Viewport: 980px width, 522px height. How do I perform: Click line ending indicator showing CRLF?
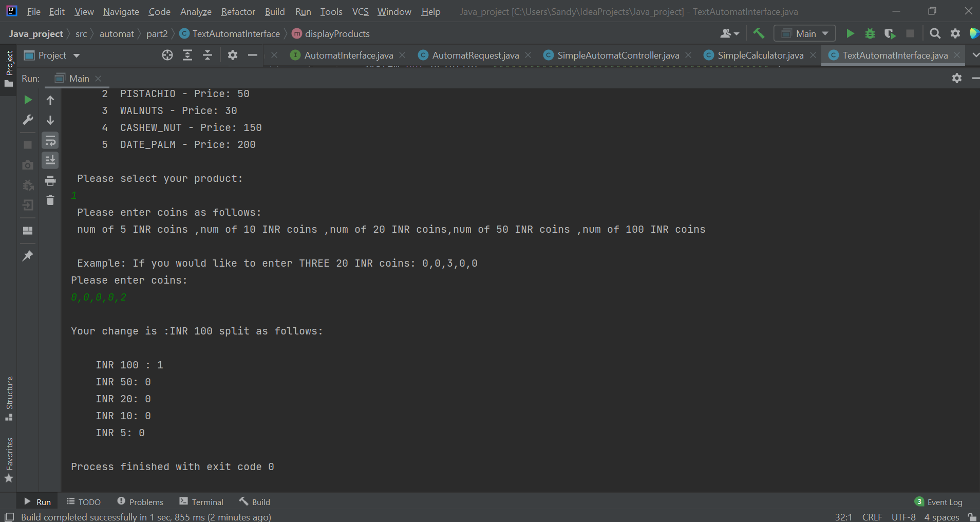click(872, 517)
